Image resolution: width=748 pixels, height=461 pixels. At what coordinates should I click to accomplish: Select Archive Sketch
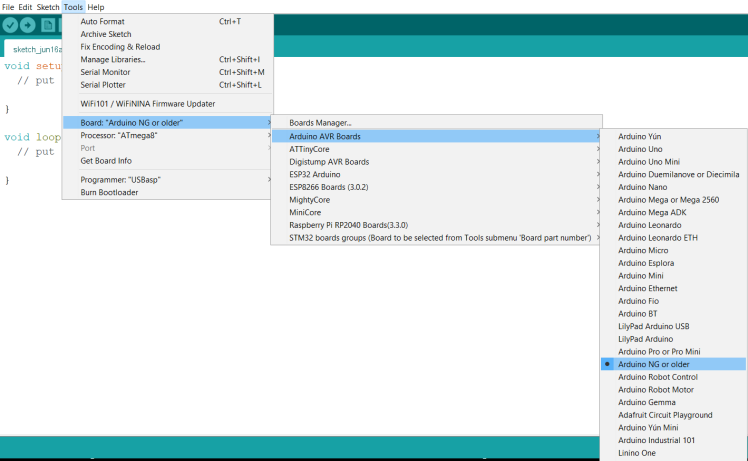(x=168, y=34)
